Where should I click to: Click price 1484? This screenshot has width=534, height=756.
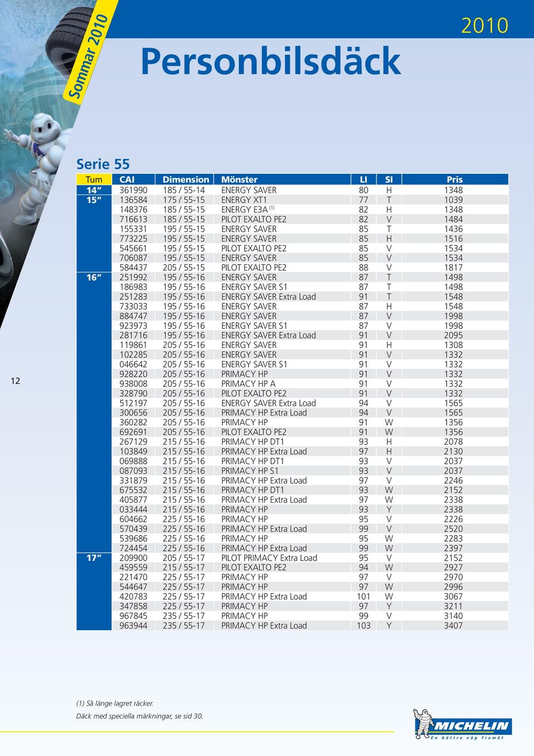click(x=453, y=219)
